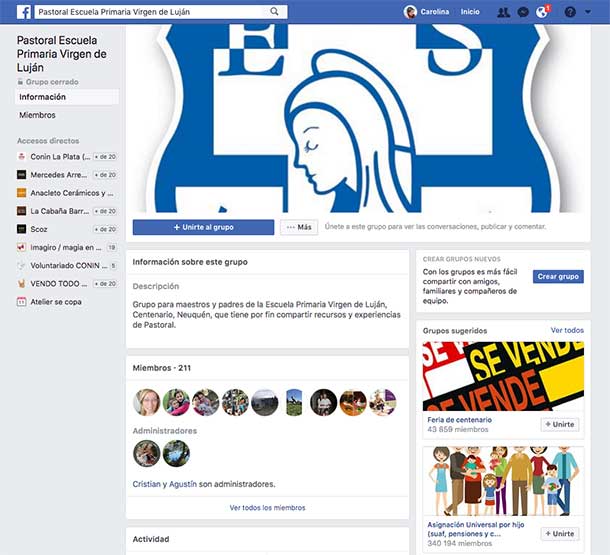Open the help question mark icon
The height and width of the screenshot is (555, 610).
[x=570, y=12]
